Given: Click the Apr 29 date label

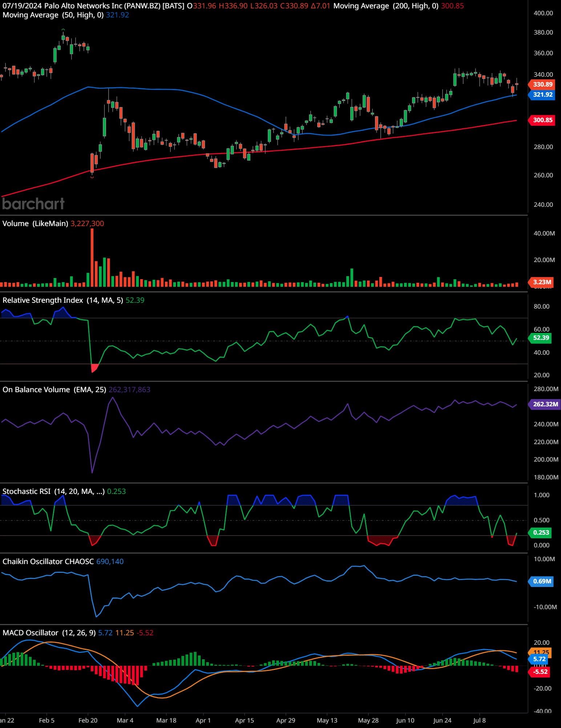Looking at the screenshot, I should (x=286, y=720).
